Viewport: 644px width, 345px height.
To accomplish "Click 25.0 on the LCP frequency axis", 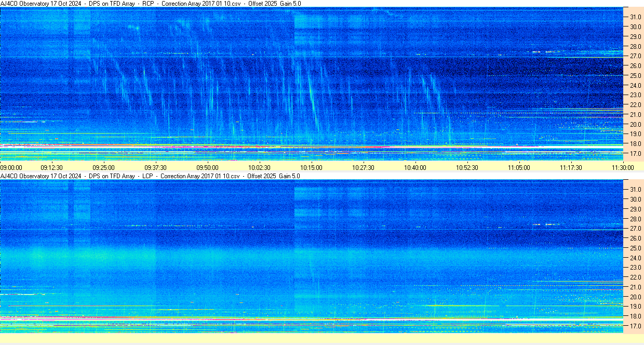I will coord(636,248).
